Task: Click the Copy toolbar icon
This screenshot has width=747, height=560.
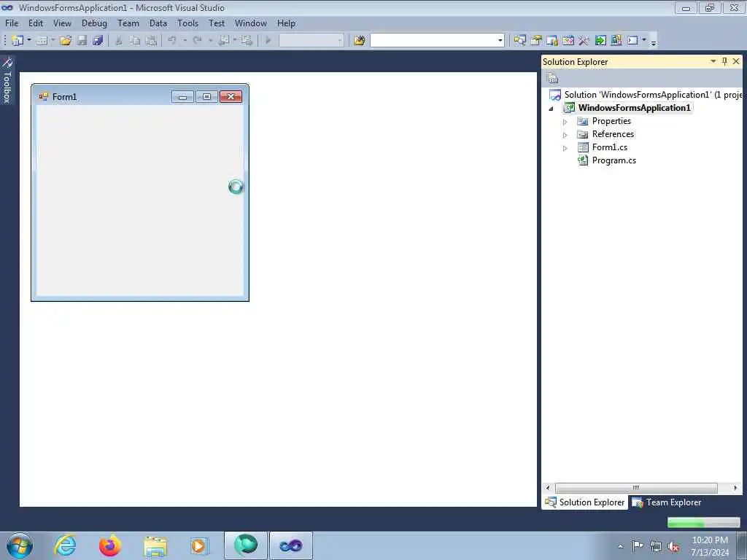Action: [135, 41]
